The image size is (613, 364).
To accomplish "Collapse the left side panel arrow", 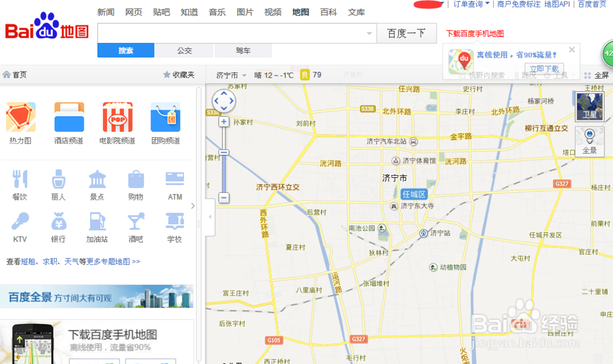I will 210,216.
